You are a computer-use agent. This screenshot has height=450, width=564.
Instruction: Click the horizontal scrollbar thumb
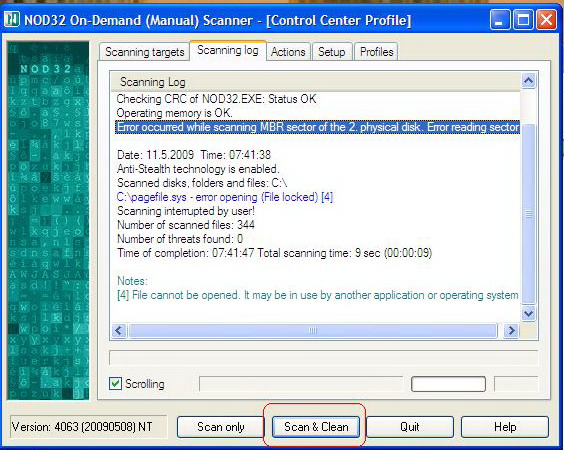point(313,330)
